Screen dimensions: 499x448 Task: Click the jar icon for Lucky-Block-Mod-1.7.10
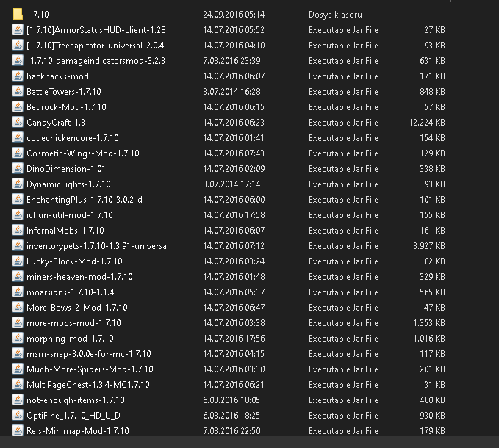coord(18,261)
